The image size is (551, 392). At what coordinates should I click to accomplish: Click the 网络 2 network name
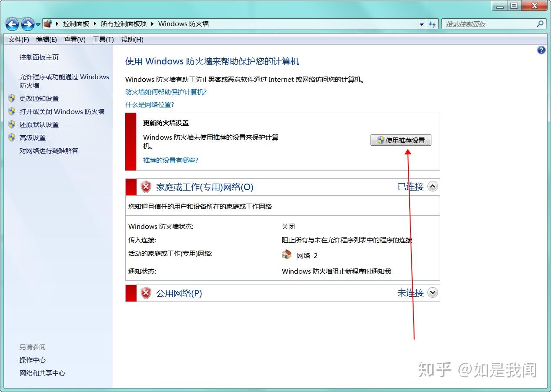(x=307, y=256)
